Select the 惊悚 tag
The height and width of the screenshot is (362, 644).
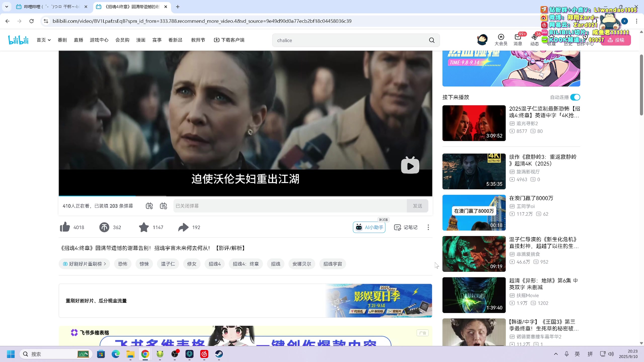144,264
